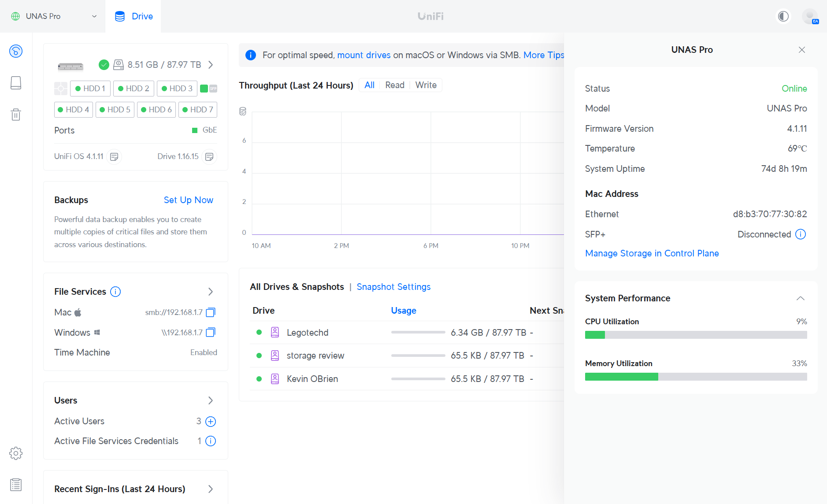Sort drives by Usage column
827x504 pixels.
click(404, 311)
